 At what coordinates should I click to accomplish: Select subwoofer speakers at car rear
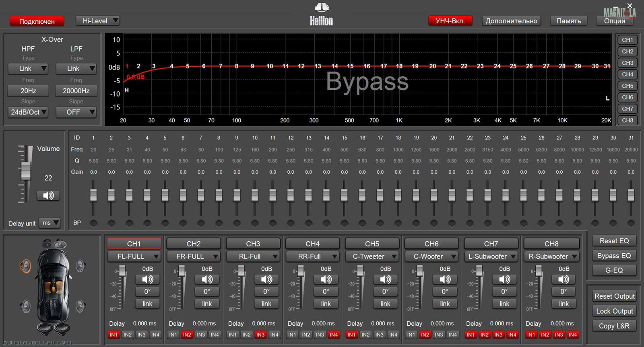[x=53, y=329]
